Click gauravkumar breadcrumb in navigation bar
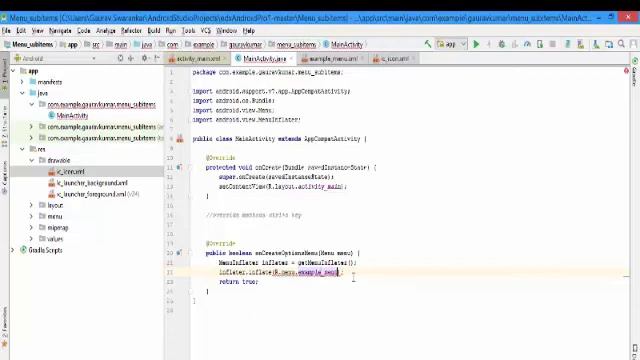 [242, 44]
